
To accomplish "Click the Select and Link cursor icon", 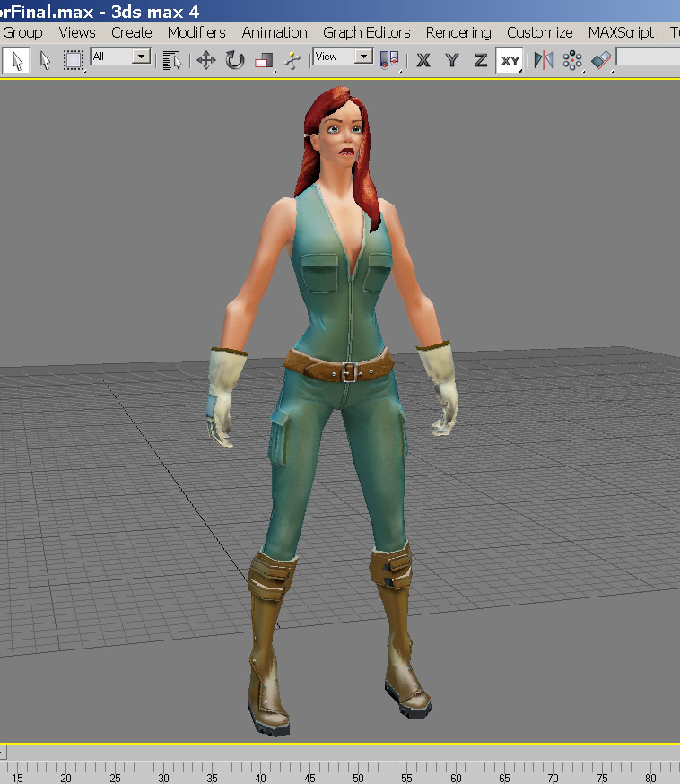I will [46, 60].
